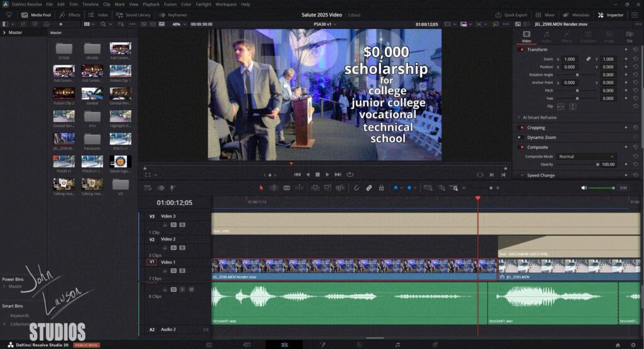This screenshot has width=644, height=349.
Task: Toggle the Composite section enable switch
Action: click(x=521, y=147)
